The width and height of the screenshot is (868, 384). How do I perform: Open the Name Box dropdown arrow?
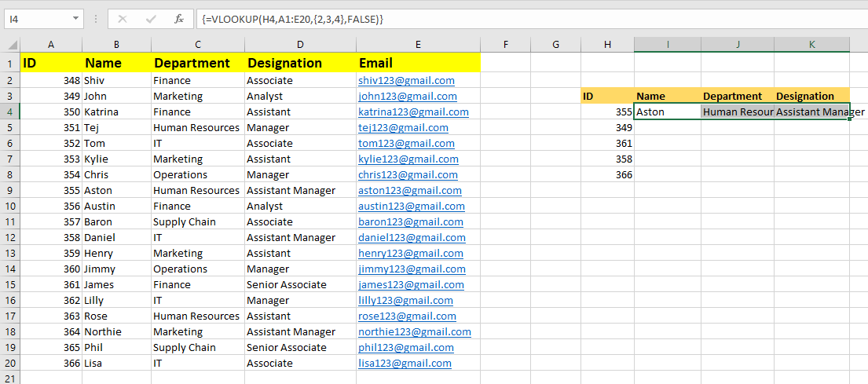tap(75, 18)
